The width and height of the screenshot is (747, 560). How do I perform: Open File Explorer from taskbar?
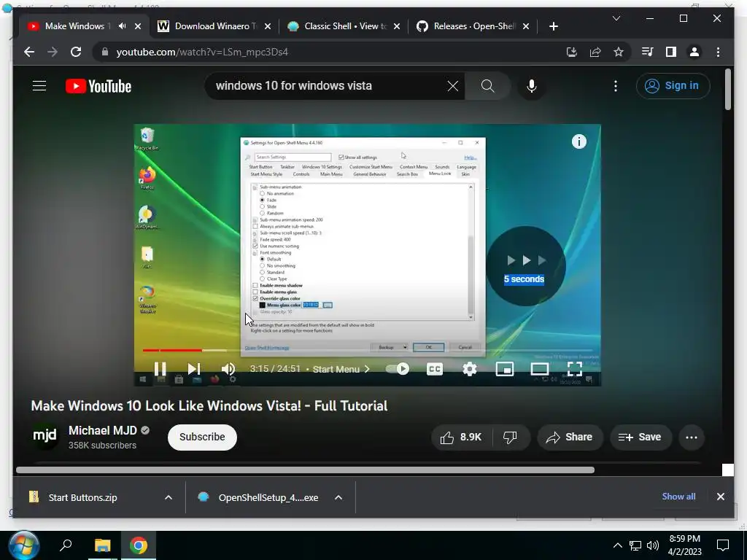click(x=102, y=545)
